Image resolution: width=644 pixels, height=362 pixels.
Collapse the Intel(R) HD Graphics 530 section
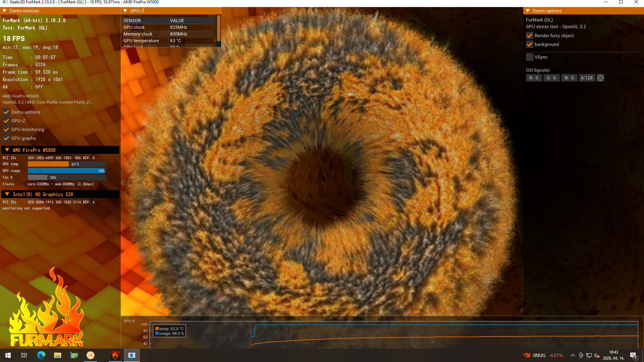coord(7,194)
